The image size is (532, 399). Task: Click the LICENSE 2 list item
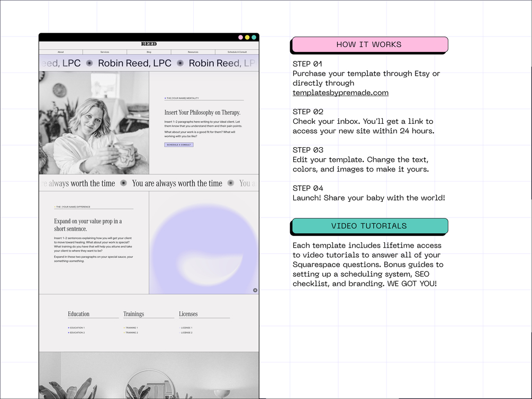pyautogui.click(x=186, y=332)
